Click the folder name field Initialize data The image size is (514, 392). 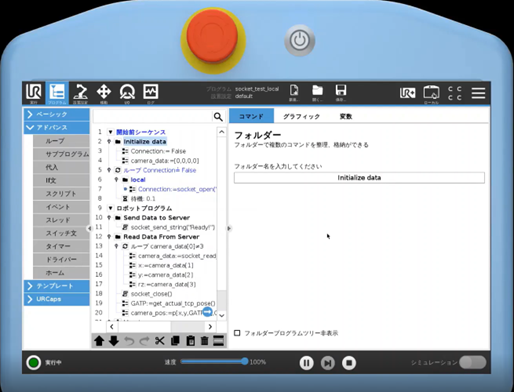[x=359, y=178]
